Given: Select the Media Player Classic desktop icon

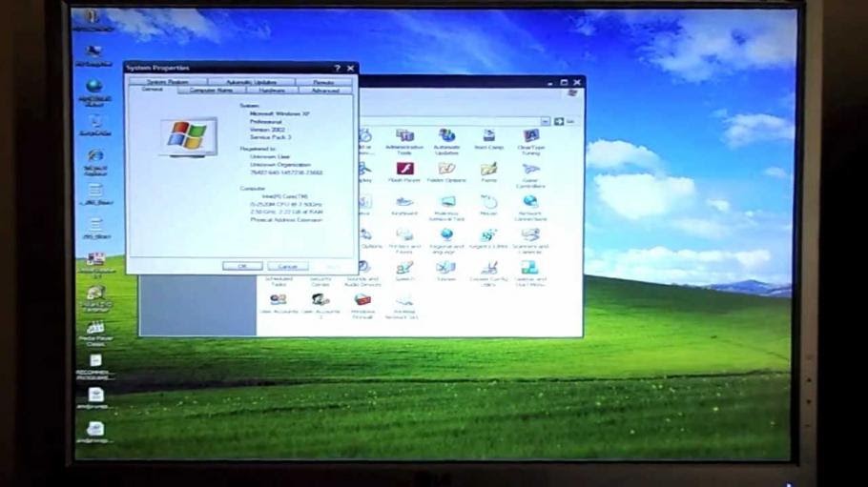Looking at the screenshot, I should pyautogui.click(x=95, y=334).
